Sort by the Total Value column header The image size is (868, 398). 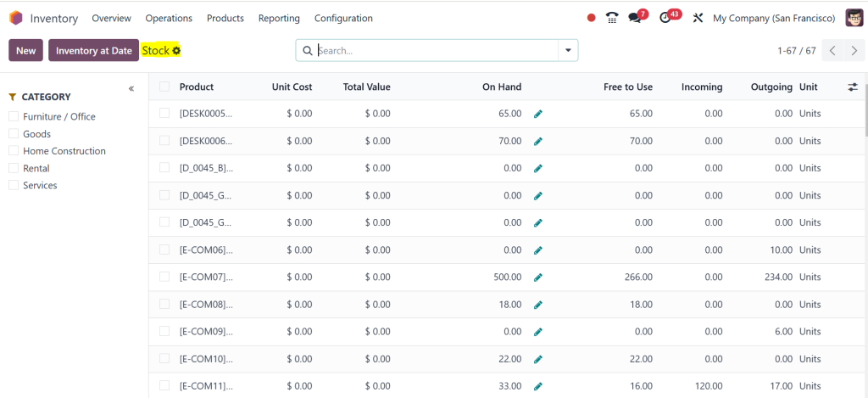pyautogui.click(x=366, y=87)
